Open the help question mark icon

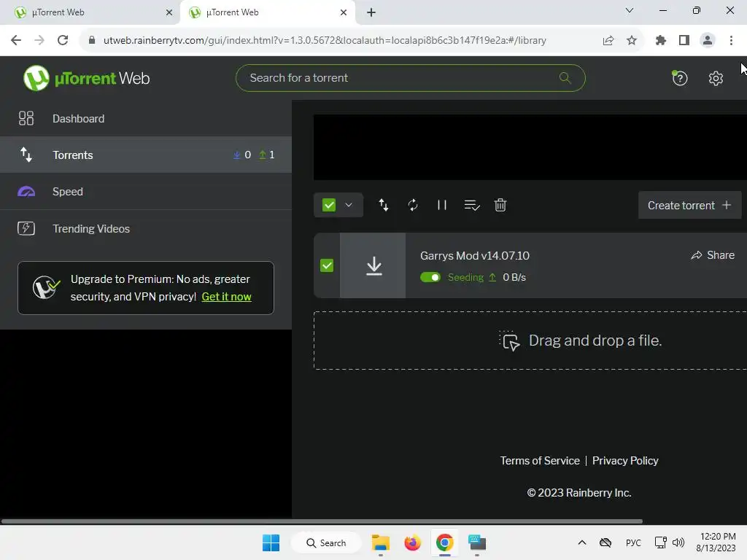coord(679,77)
